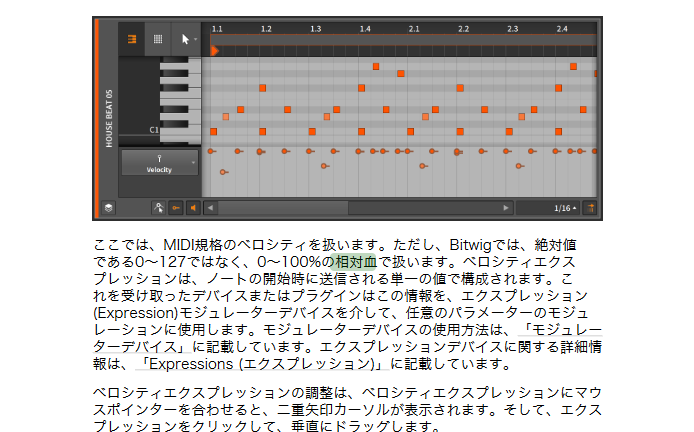Click the orange clip start marker

215,50
